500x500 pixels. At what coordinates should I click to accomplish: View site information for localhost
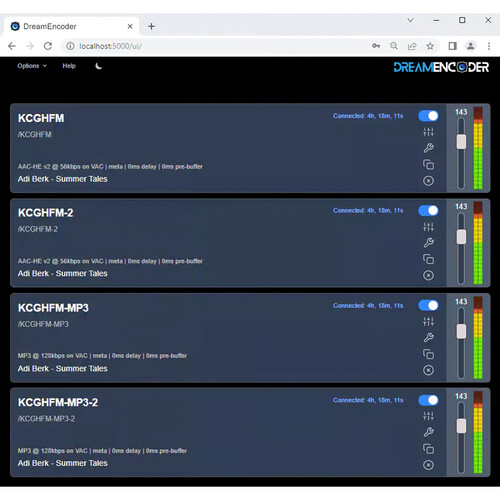click(70, 46)
